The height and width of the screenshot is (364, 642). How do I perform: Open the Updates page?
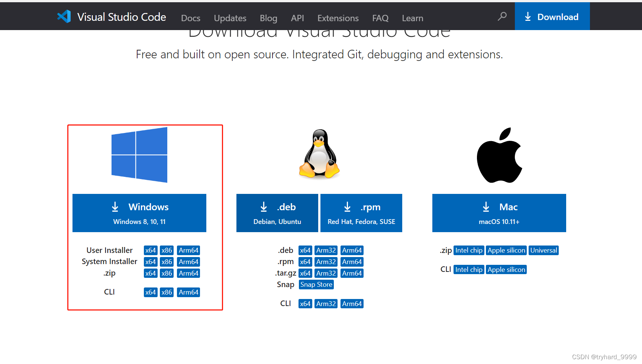[x=230, y=18]
